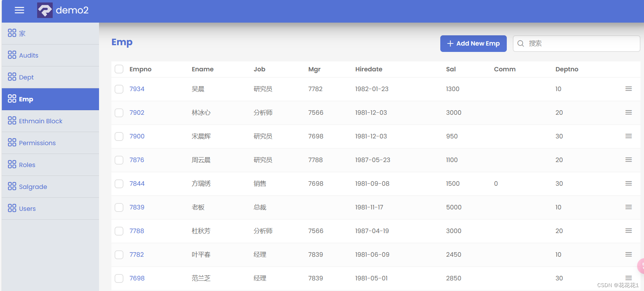The image size is (644, 291).
Task: Click the grid icon beside Audits
Action: click(12, 55)
